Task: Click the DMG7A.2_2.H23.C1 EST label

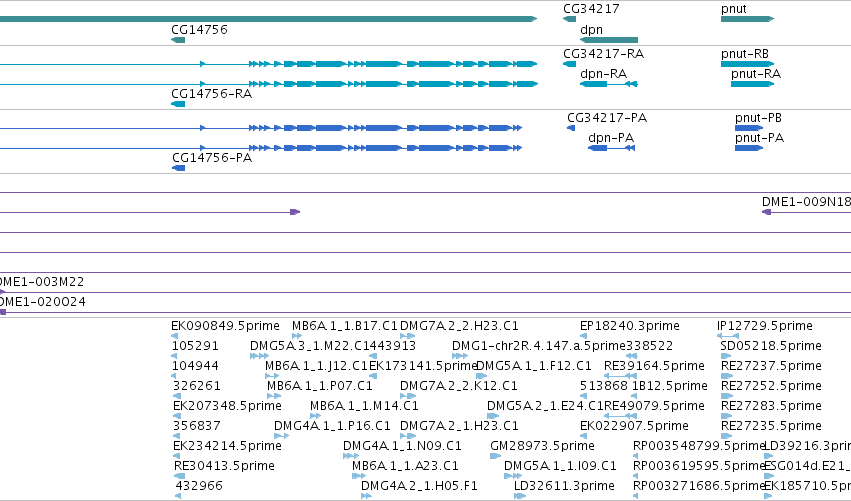Action: pyautogui.click(x=459, y=326)
